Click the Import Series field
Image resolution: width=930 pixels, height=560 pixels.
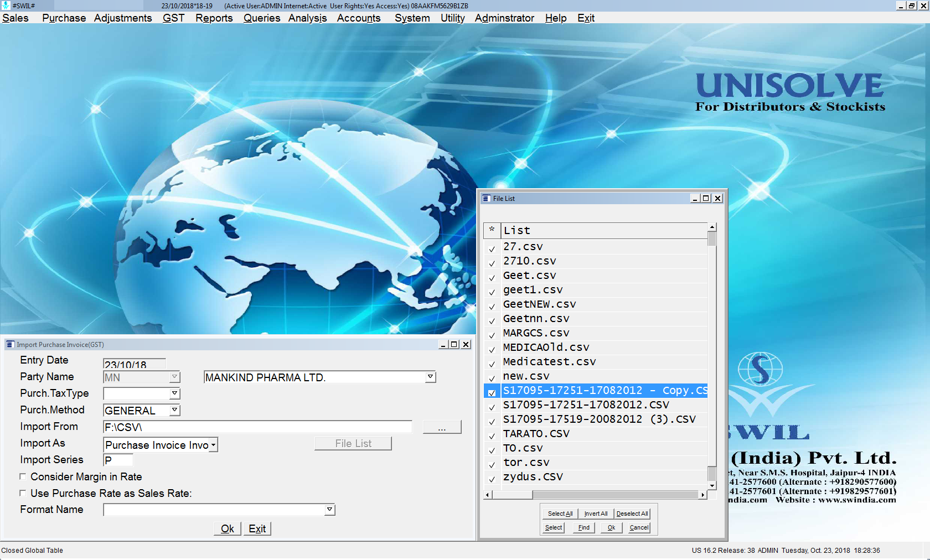[x=118, y=460]
